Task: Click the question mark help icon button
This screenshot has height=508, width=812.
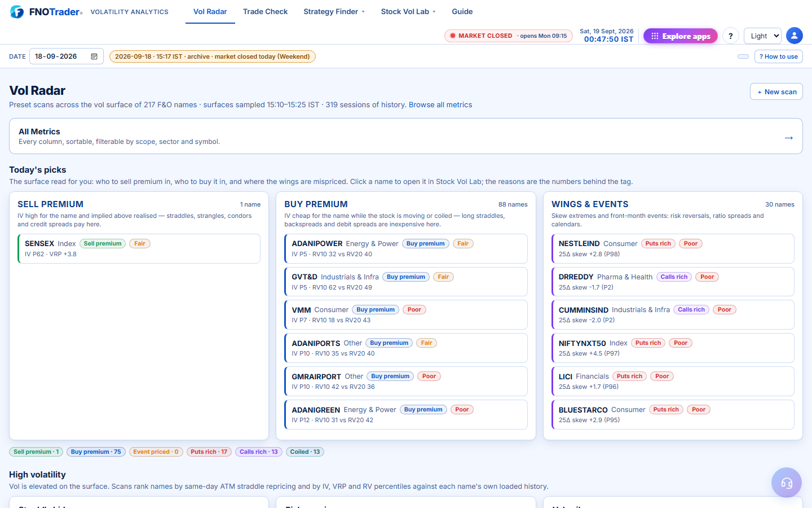Action: click(730, 36)
